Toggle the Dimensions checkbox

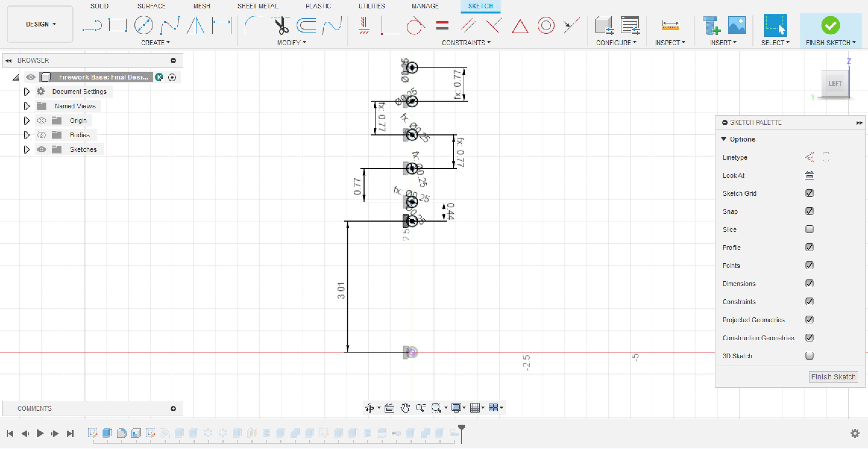coord(809,283)
